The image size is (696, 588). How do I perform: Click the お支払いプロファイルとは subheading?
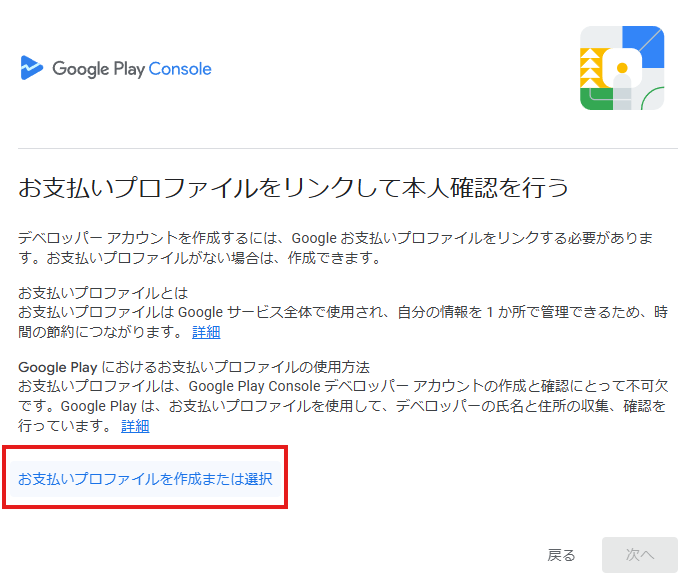click(x=103, y=293)
